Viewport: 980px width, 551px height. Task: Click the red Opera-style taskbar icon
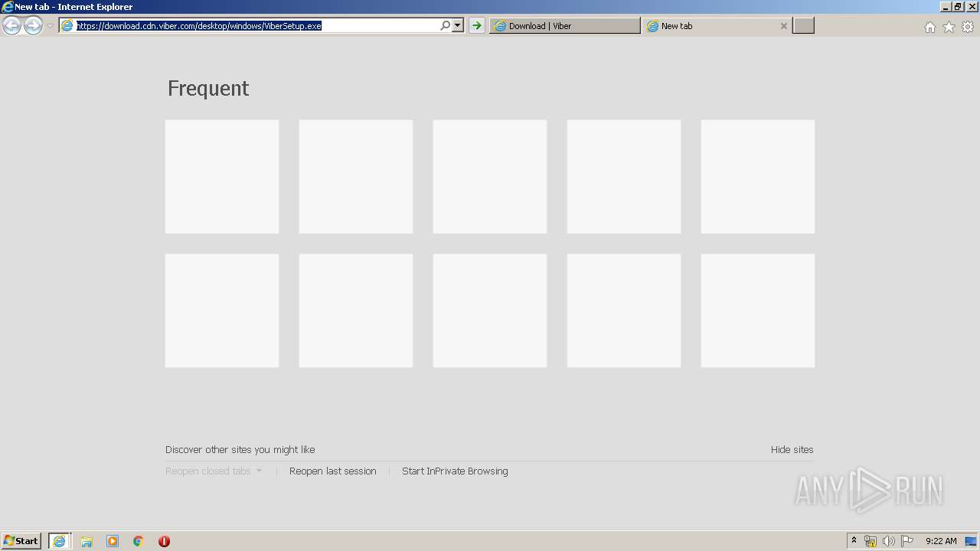point(164,541)
